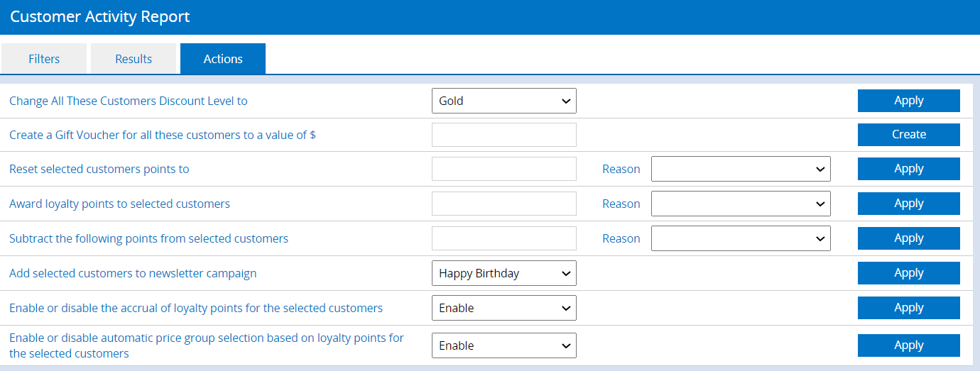Apply the discount level change
980x371 pixels.
909,101
